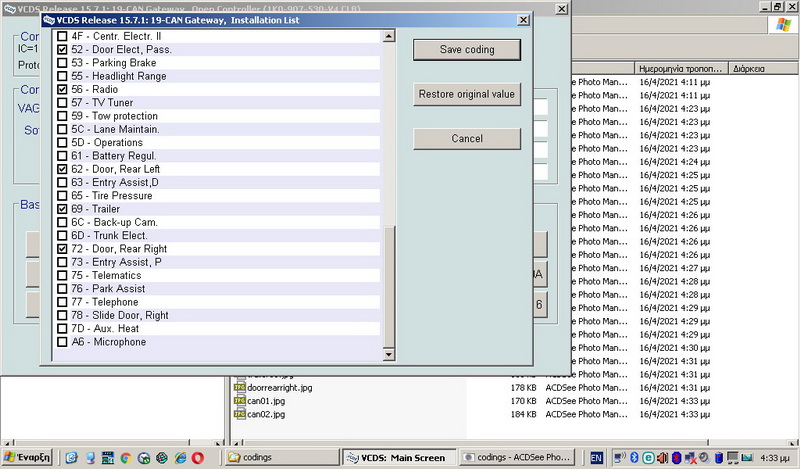This screenshot has height=469, width=800.
Task: Click the installation list scrollbar thumb
Action: click(389, 286)
